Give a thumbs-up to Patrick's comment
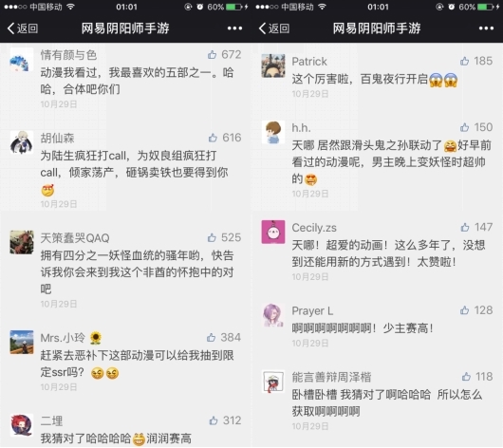This screenshot has height=448, width=503. (464, 61)
